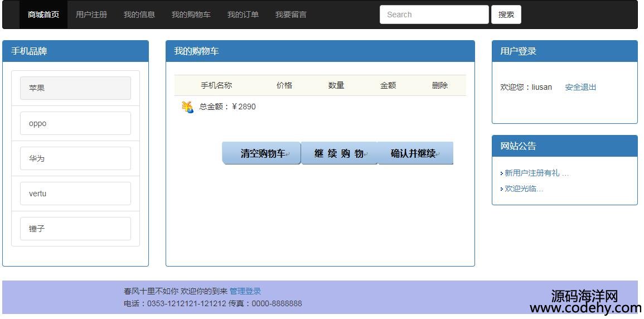This screenshot has height=319, width=644.
Task: Click the 金额 column header
Action: 388,85
